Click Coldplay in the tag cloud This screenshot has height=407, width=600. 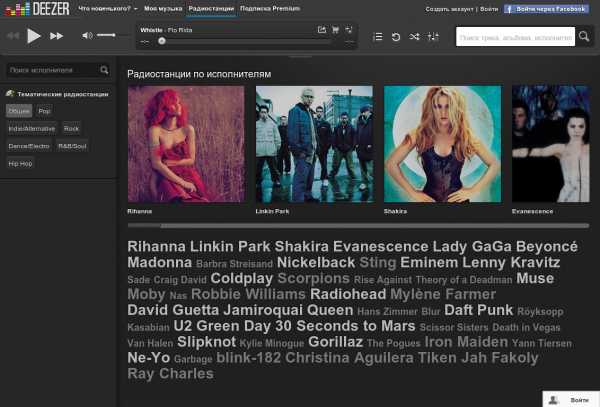[241, 278]
